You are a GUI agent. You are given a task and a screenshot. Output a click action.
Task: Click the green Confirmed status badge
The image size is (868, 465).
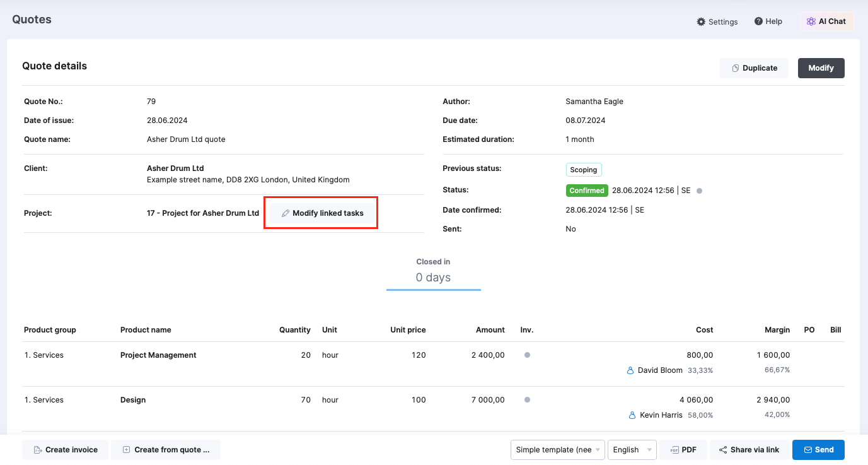pos(587,191)
